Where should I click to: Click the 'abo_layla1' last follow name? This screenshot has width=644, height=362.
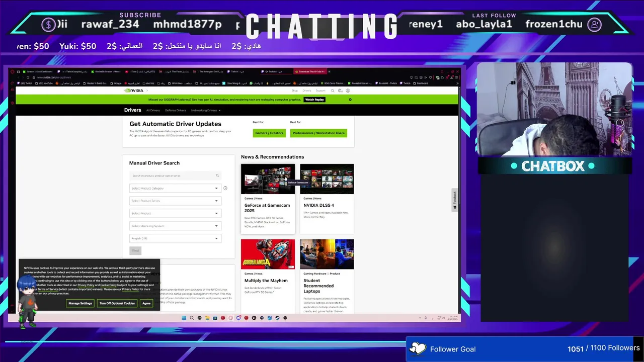pos(484,24)
